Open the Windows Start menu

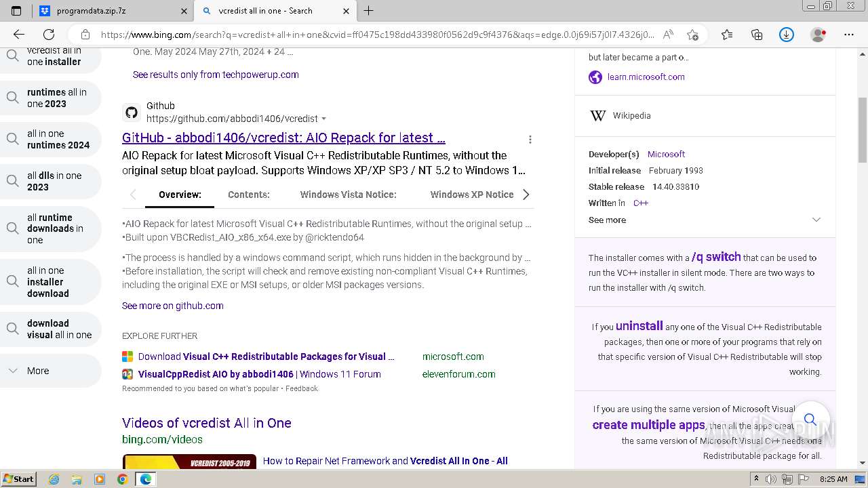pos(20,479)
